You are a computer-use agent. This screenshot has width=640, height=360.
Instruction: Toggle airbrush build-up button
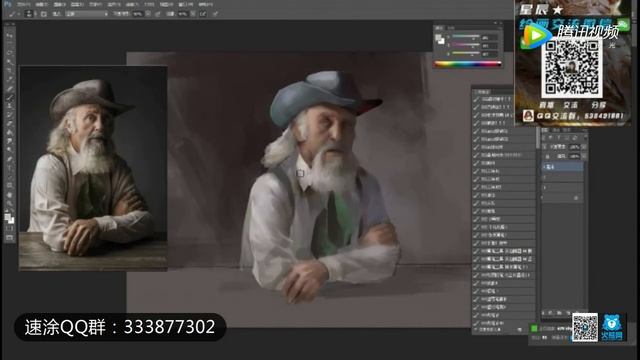(x=203, y=13)
